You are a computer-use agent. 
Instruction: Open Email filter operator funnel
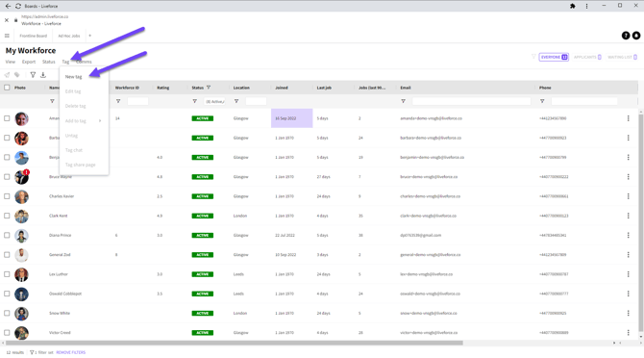click(404, 101)
